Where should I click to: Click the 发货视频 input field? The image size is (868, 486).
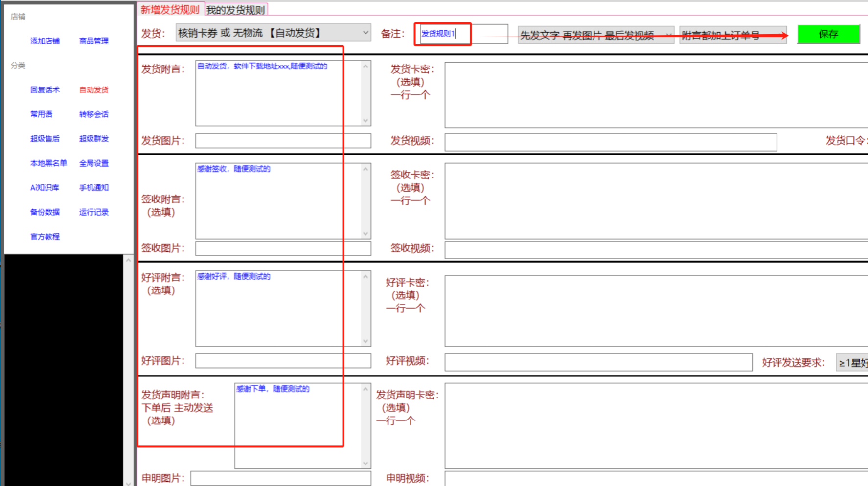click(x=610, y=142)
